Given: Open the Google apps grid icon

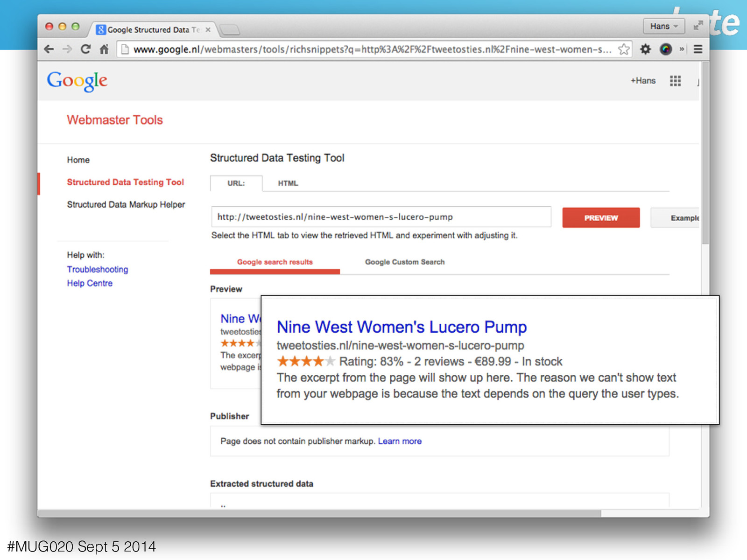Looking at the screenshot, I should [675, 81].
